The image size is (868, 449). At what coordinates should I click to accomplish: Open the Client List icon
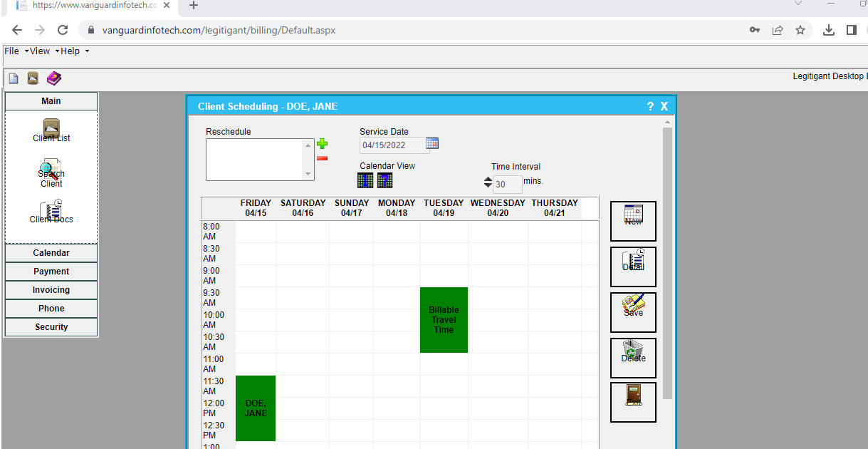(x=51, y=130)
